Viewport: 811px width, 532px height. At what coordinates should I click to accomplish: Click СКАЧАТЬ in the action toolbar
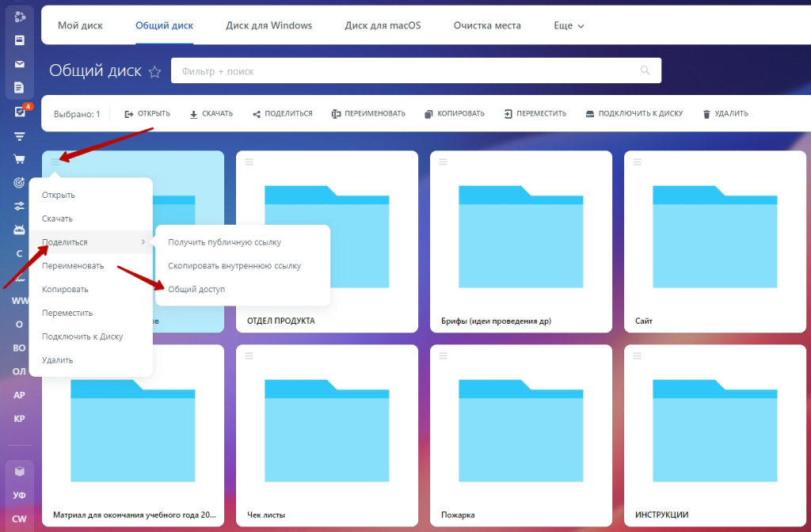point(211,114)
